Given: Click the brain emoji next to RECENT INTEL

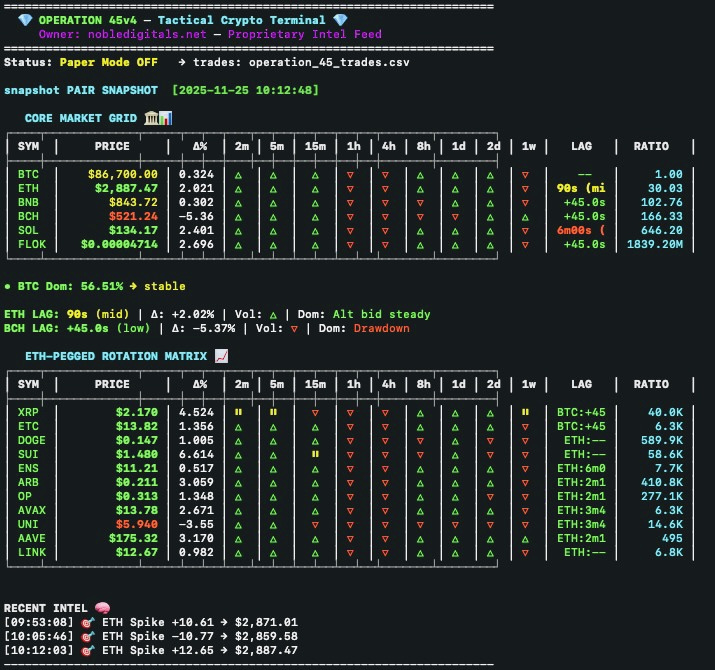Looking at the screenshot, I should (101, 608).
